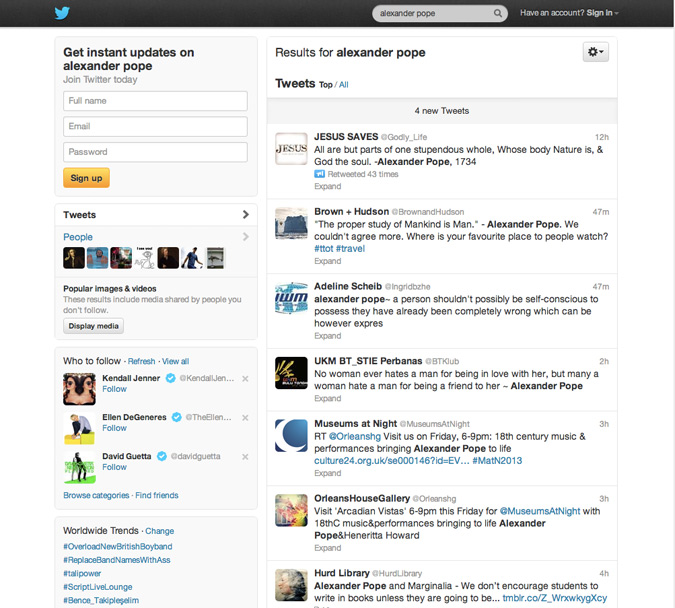
Task: Open the #OverloadNewBritishBoyband trend
Action: 118,546
